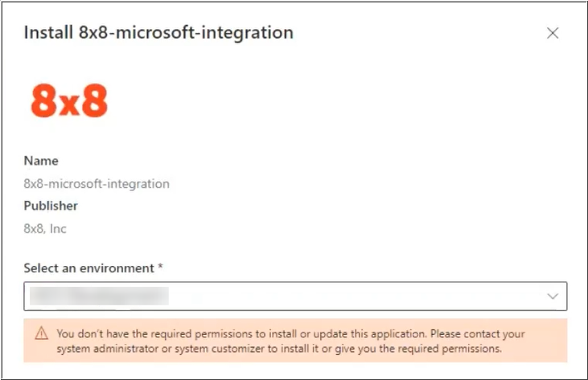Image resolution: width=588 pixels, height=380 pixels.
Task: Click the 'x' in the 8x8 logo
Action: pyautogui.click(x=69, y=104)
